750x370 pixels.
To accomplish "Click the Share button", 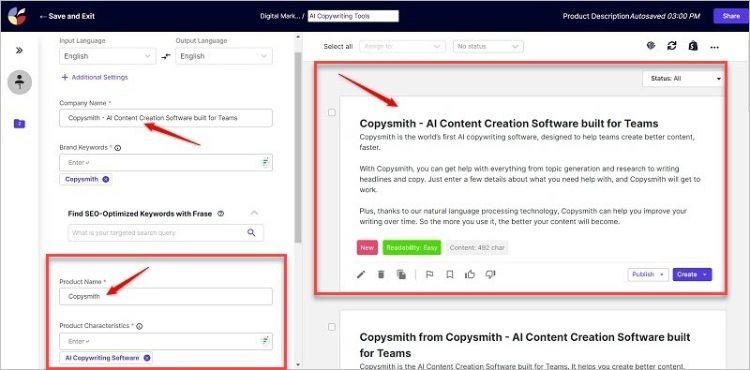I will 731,16.
